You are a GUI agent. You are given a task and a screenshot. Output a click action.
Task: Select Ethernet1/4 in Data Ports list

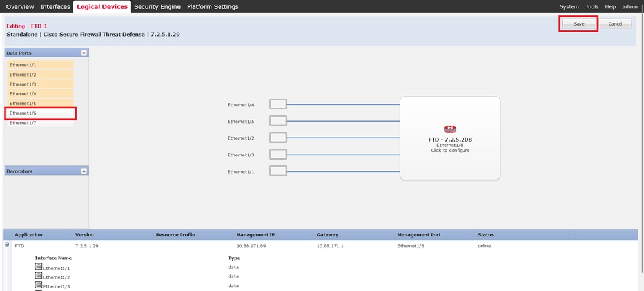pyautogui.click(x=41, y=93)
